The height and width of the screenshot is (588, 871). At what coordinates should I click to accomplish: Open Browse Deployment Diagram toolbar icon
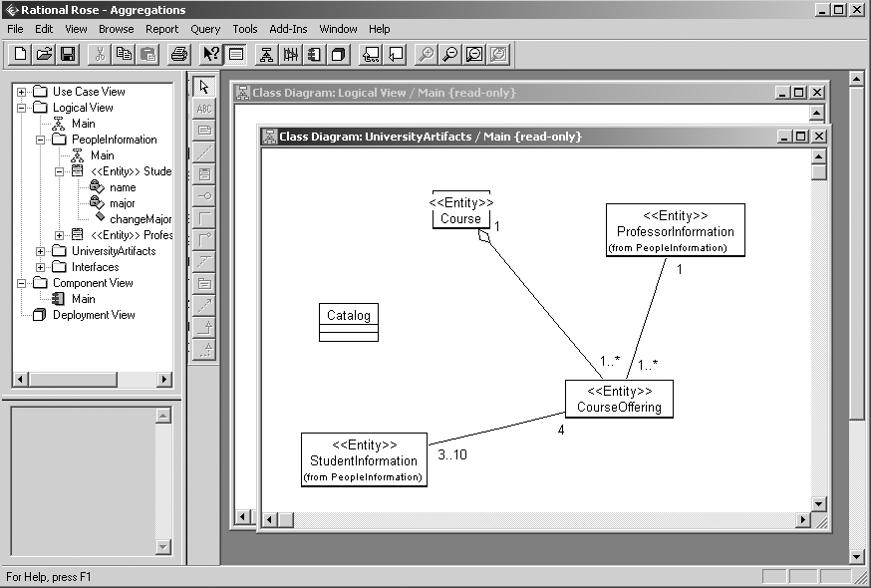pyautogui.click(x=338, y=55)
